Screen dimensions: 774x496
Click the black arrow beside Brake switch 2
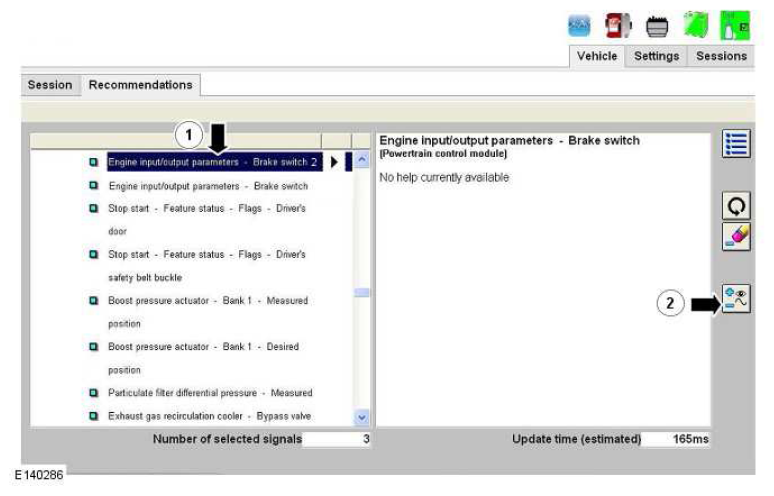point(335,162)
